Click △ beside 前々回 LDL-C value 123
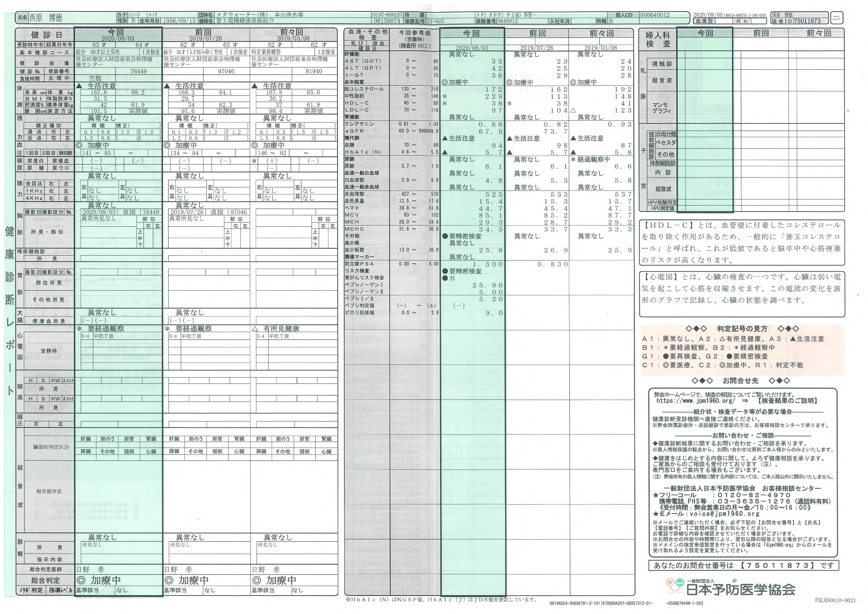The height and width of the screenshot is (614, 868). pos(573,110)
